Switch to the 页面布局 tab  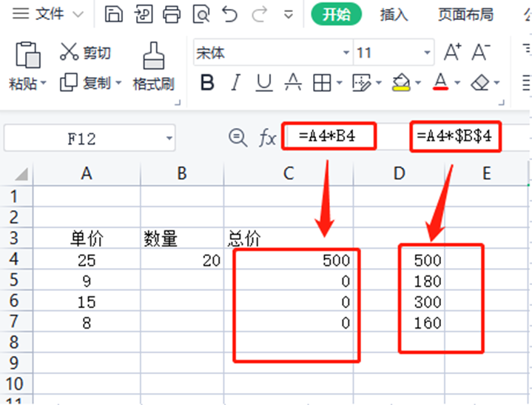point(465,15)
